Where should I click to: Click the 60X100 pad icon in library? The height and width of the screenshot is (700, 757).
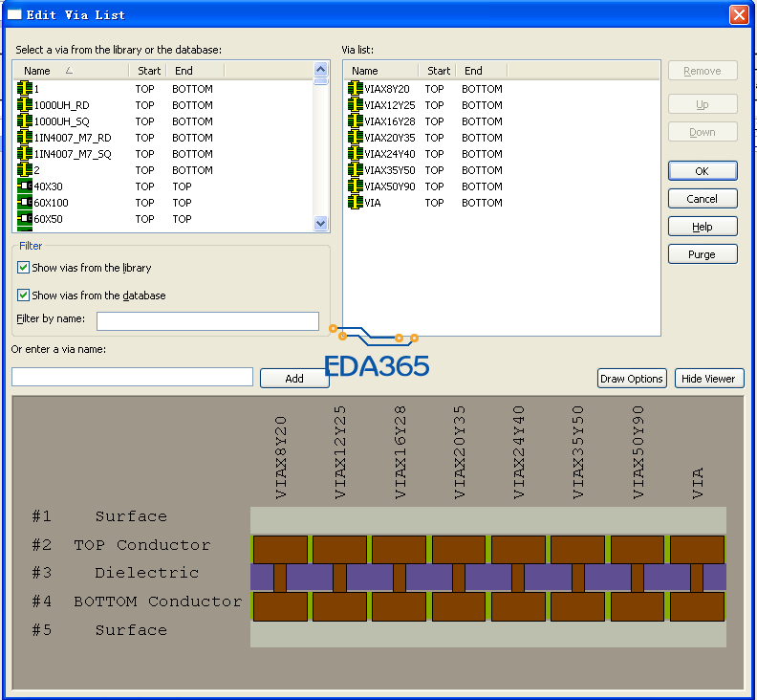[x=25, y=203]
